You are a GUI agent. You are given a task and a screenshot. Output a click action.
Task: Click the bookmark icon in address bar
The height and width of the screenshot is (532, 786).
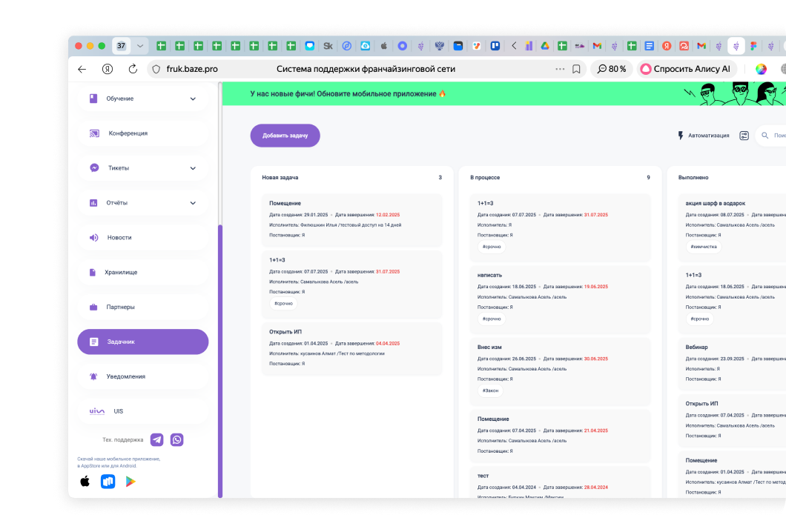click(576, 69)
